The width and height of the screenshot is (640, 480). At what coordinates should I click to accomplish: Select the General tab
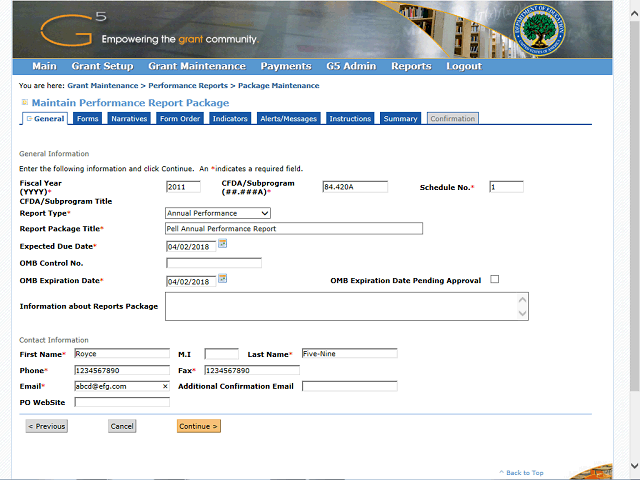coord(45,118)
